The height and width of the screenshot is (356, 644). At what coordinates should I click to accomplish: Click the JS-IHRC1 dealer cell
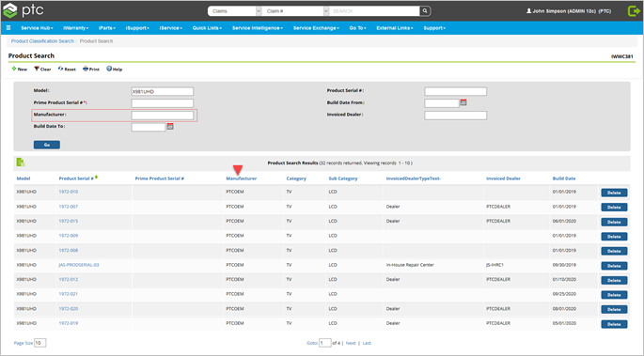pos(495,265)
